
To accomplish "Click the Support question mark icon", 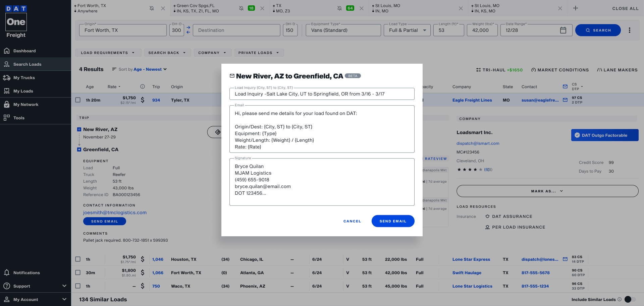I will pos(7,286).
